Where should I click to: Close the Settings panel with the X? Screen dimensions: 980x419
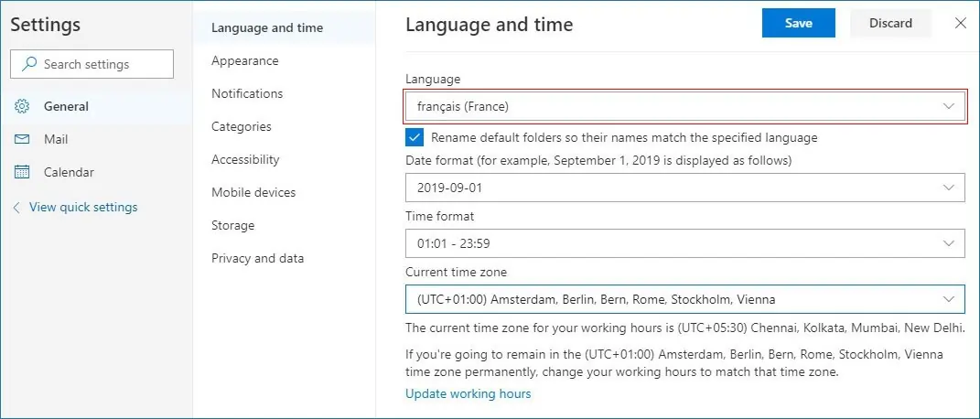click(x=961, y=23)
